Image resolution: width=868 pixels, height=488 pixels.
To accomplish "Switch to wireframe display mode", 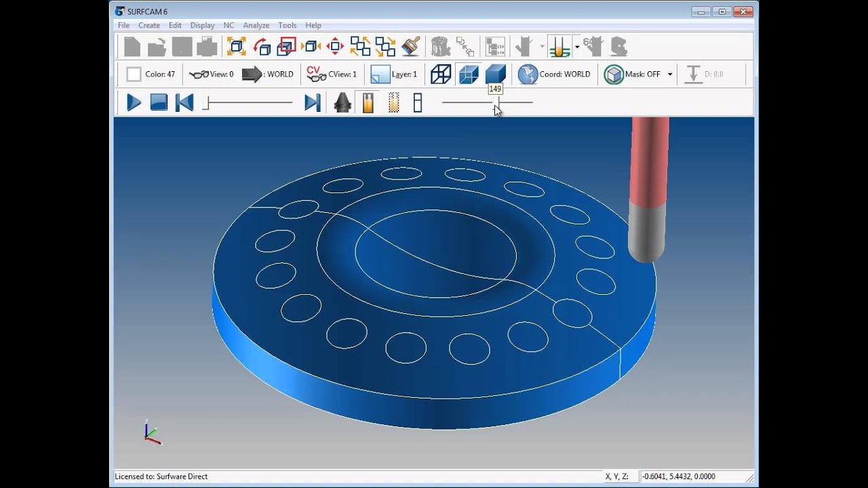I will (441, 74).
